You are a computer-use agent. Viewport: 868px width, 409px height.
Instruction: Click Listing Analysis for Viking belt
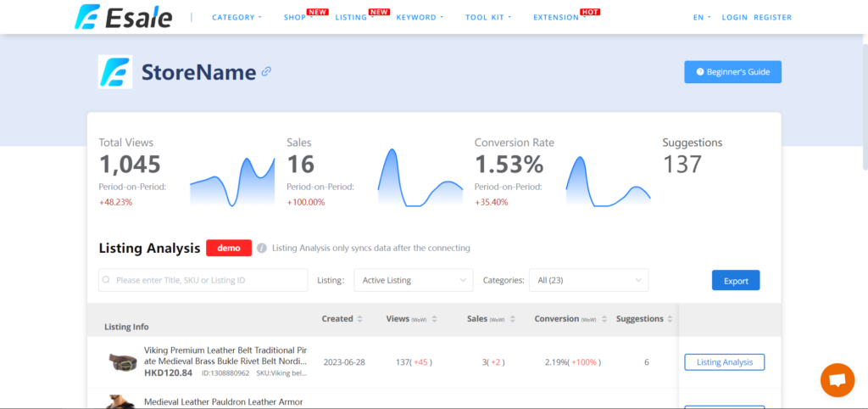[724, 362]
